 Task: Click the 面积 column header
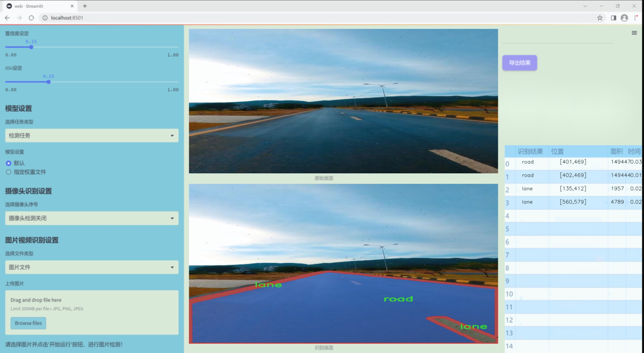[x=616, y=152]
